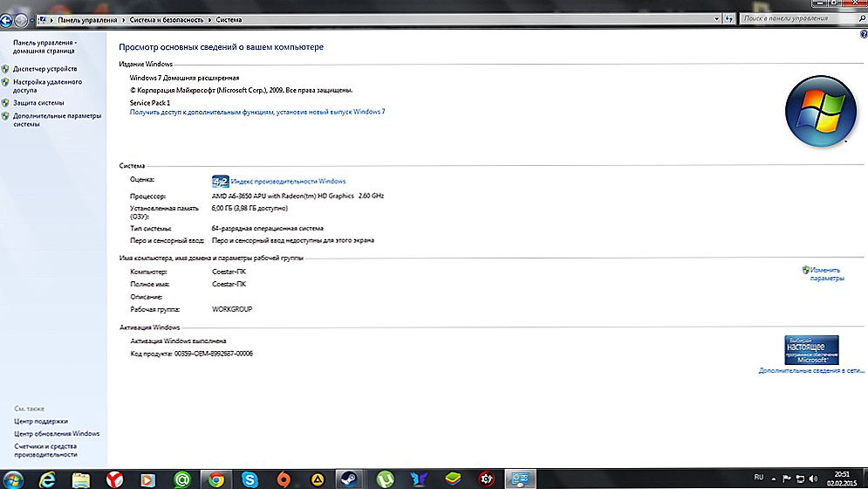The height and width of the screenshot is (489, 868).
Task: Open Windows Explorer folder in taskbar
Action: click(81, 479)
